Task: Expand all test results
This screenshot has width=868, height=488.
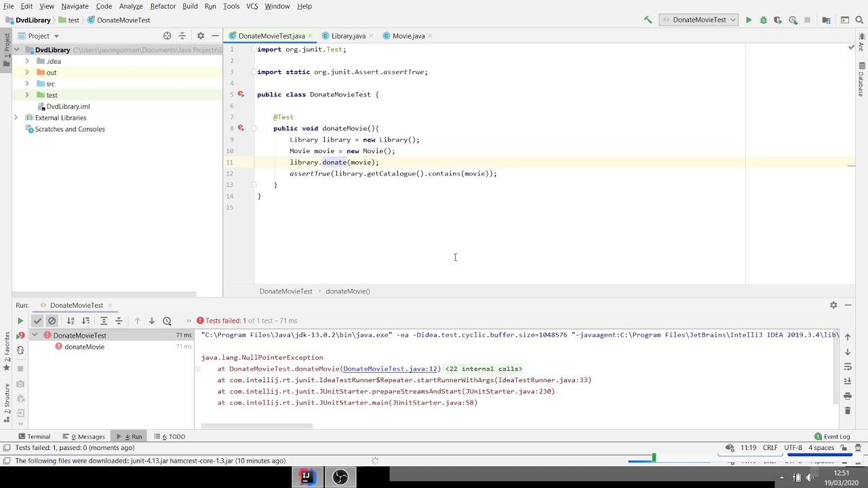Action: tap(104, 321)
